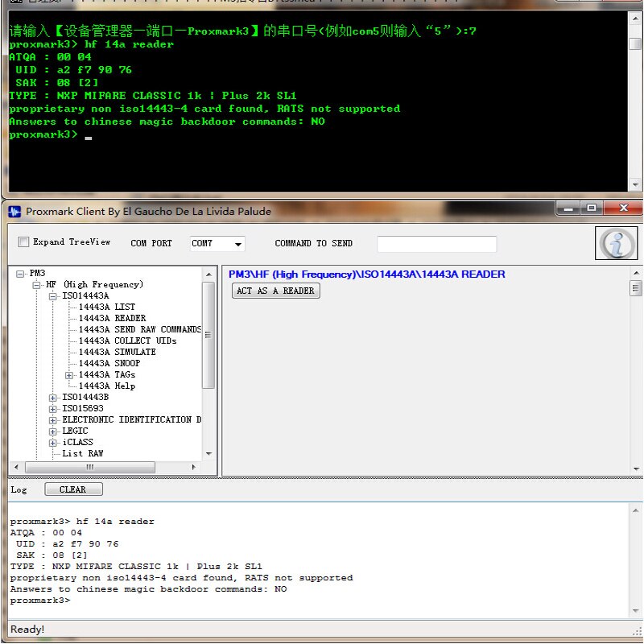Image resolution: width=644 pixels, height=644 pixels.
Task: Collapse the PM3 root node
Action: pos(19,274)
